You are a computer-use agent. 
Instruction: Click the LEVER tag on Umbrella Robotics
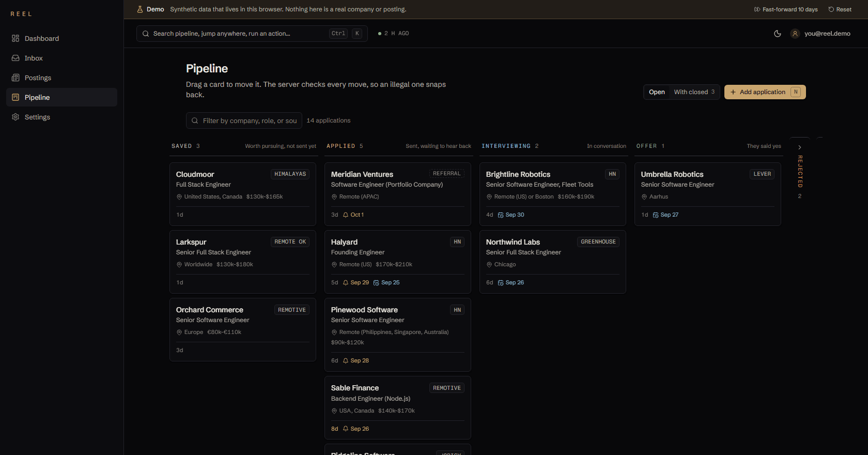pyautogui.click(x=762, y=174)
